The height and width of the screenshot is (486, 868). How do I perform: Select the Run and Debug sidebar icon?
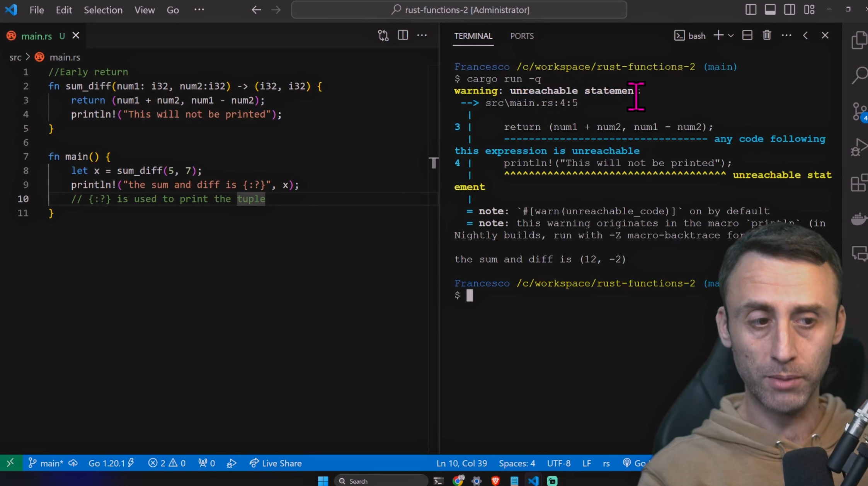[859, 148]
